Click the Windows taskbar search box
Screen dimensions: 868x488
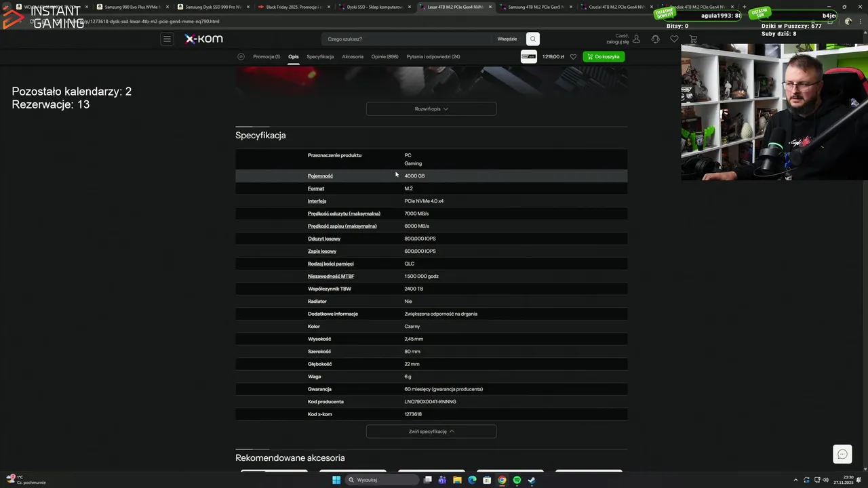pos(381,480)
